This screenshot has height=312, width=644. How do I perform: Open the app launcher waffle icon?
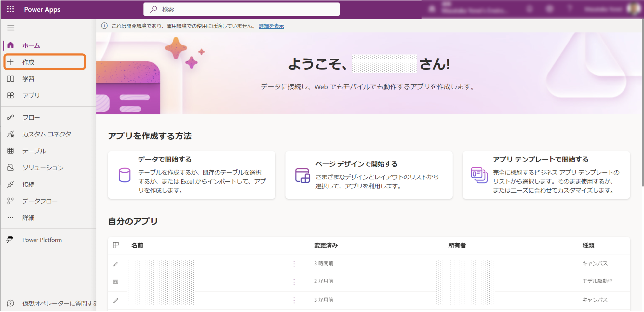click(x=10, y=9)
